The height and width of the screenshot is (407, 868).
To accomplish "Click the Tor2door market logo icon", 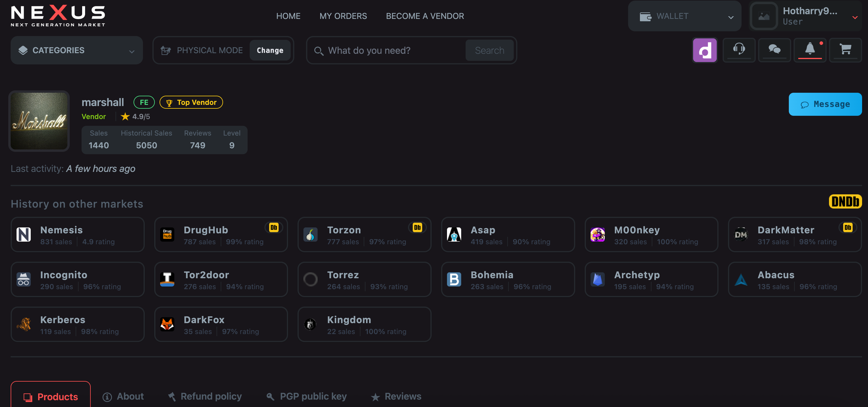I will click(167, 279).
